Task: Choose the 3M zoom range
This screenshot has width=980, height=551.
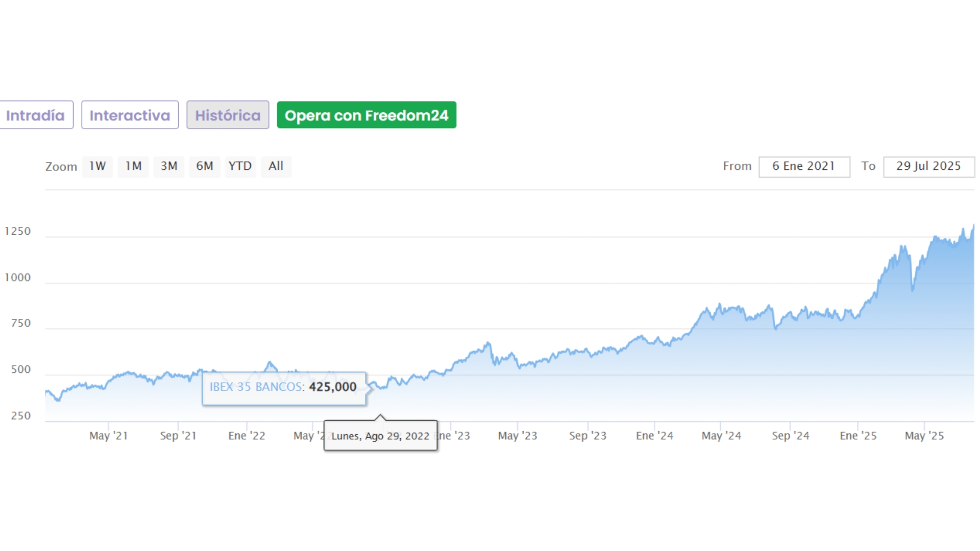Action: (x=169, y=166)
